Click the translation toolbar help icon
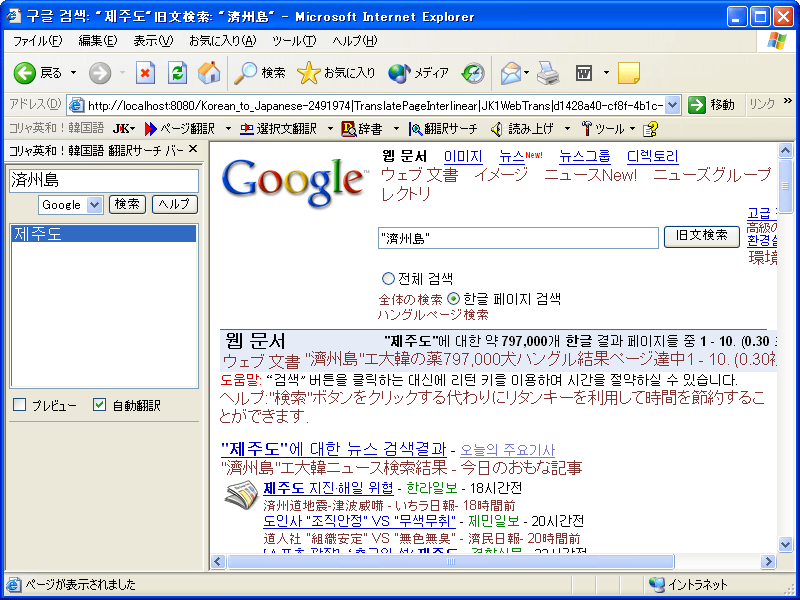 click(651, 129)
